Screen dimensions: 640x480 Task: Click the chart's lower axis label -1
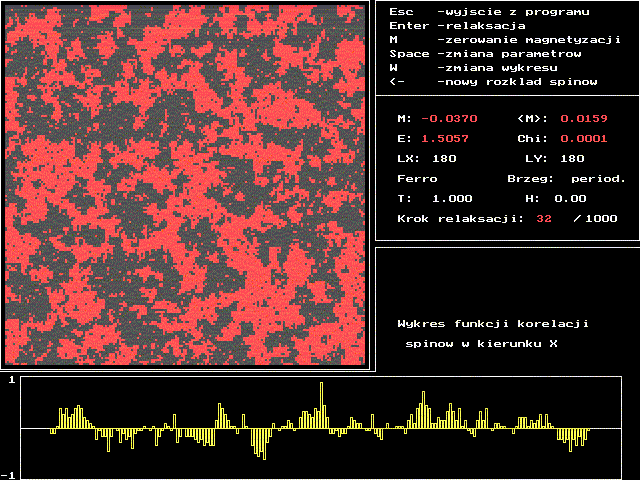pyautogui.click(x=8, y=476)
